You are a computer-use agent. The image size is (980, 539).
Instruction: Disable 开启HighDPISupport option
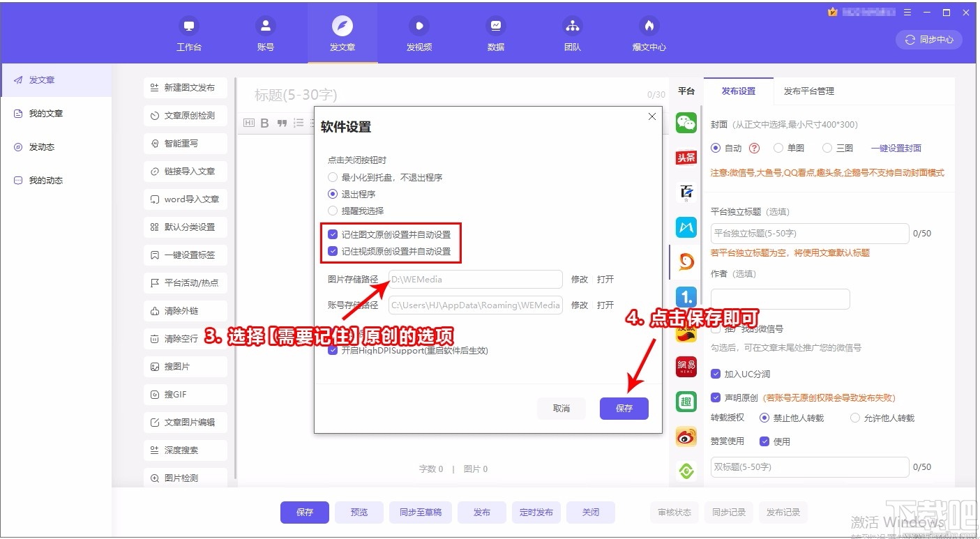(x=333, y=350)
